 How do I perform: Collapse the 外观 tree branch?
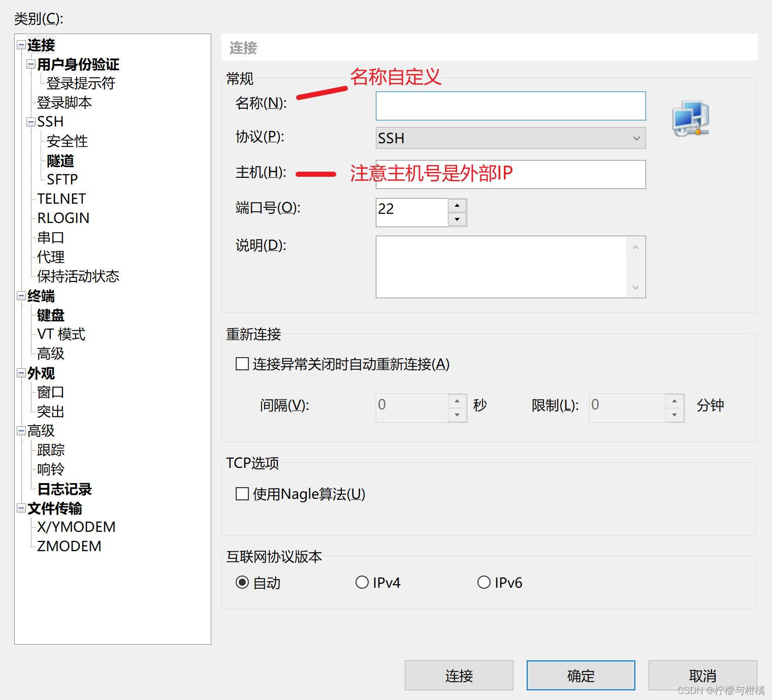coord(21,373)
